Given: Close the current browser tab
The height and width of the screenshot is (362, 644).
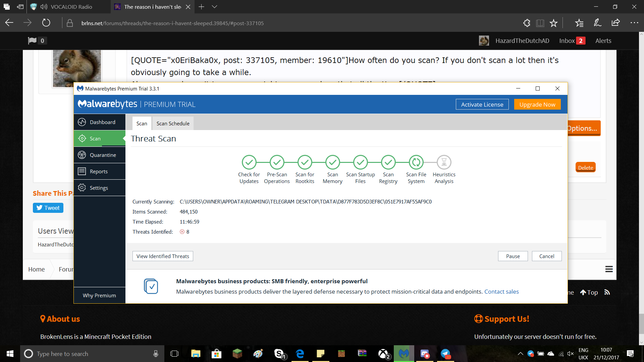Looking at the screenshot, I should pyautogui.click(x=188, y=7).
